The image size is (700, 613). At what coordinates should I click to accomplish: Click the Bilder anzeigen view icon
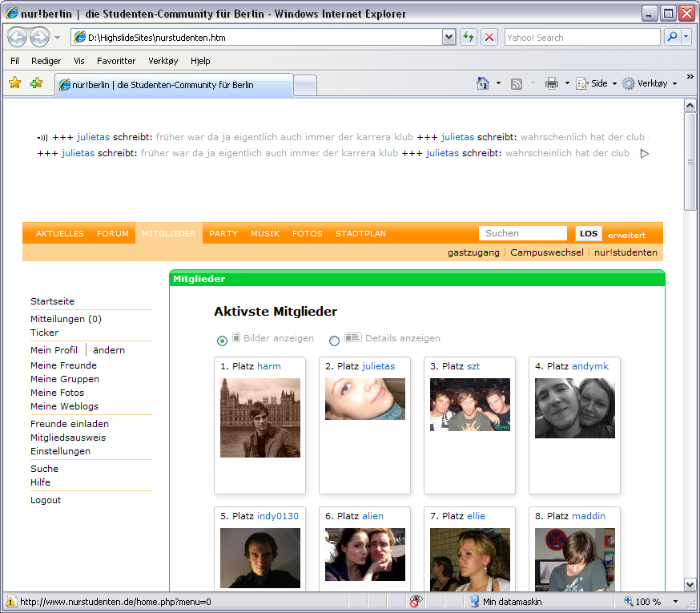point(236,337)
